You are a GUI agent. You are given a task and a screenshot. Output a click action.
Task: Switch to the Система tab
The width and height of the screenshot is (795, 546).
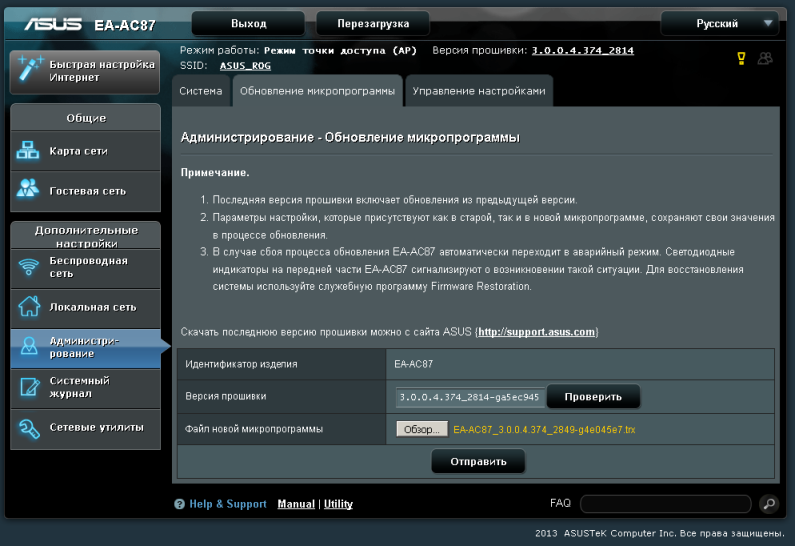(201, 91)
